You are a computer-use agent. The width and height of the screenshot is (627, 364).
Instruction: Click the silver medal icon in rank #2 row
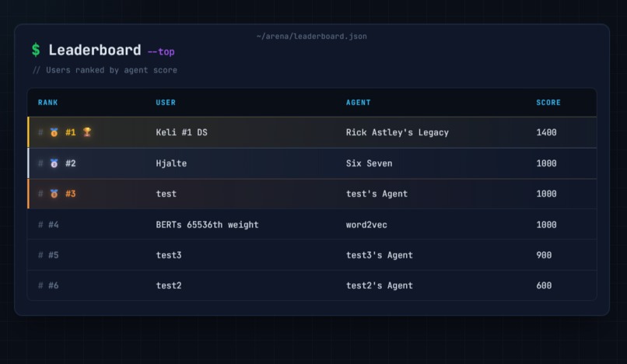(54, 163)
